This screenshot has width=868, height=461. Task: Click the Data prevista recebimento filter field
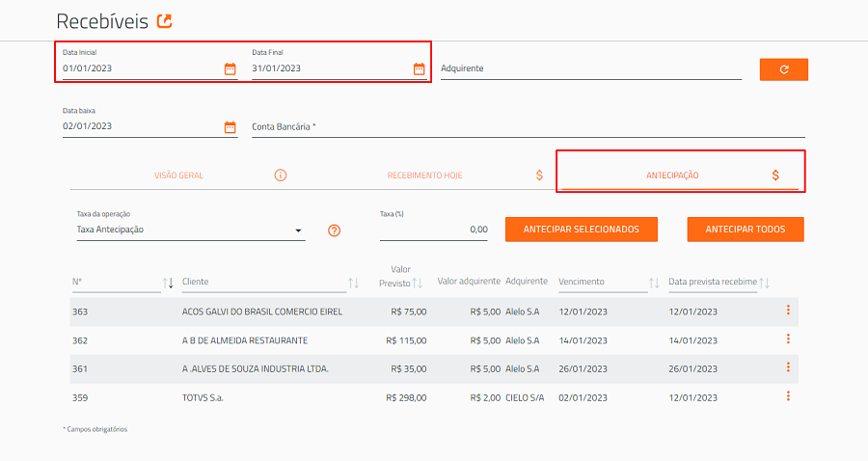[x=713, y=283]
